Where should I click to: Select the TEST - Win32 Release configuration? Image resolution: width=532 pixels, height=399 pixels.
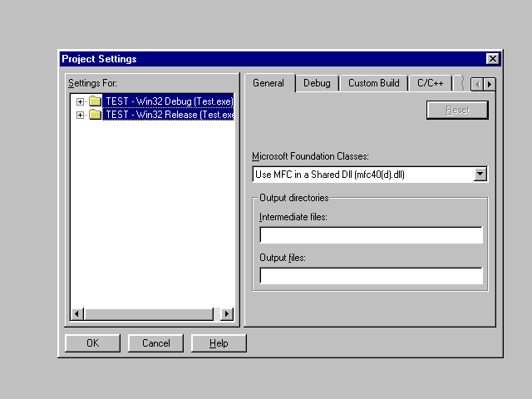coord(169,115)
